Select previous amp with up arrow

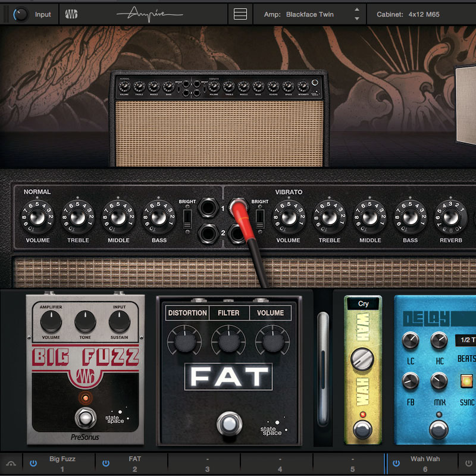coord(357,10)
